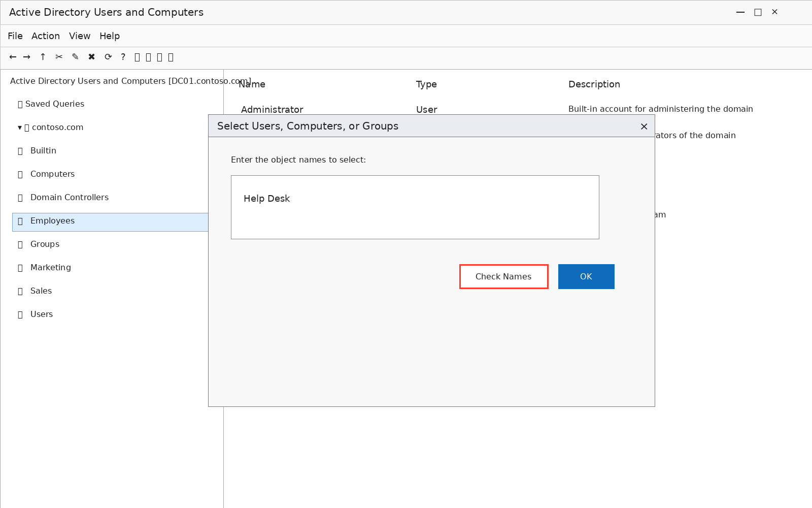
Task: Sort by the Name column header
Action: [x=252, y=84]
